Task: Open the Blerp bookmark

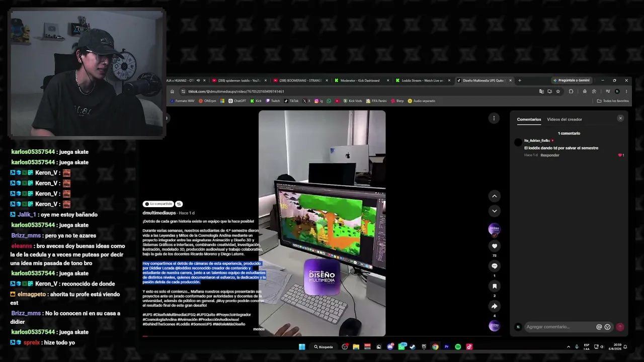Action: click(397, 101)
